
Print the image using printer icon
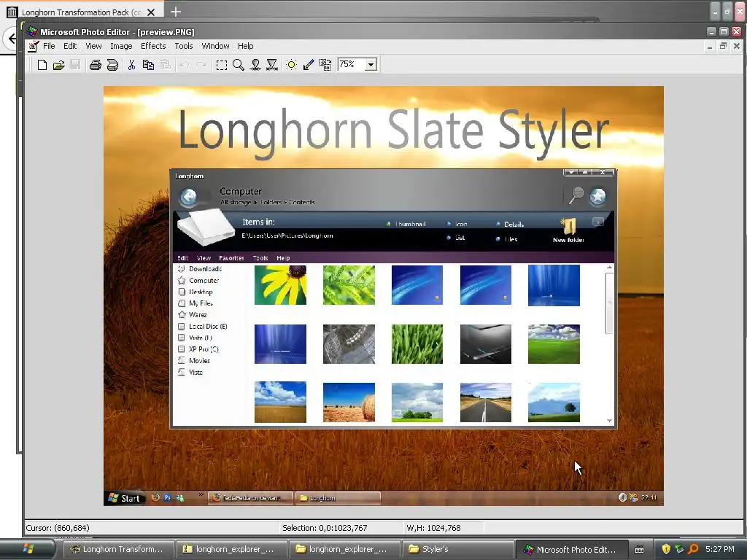click(x=96, y=65)
